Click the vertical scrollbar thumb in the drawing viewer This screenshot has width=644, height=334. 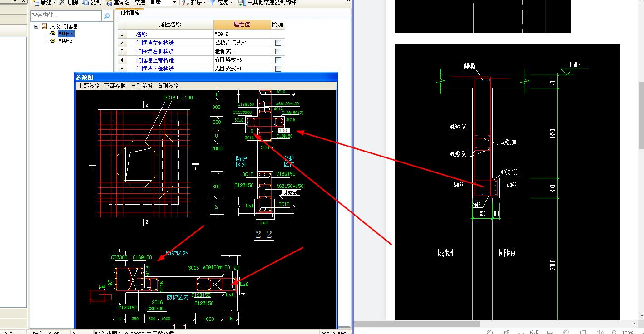[641, 116]
